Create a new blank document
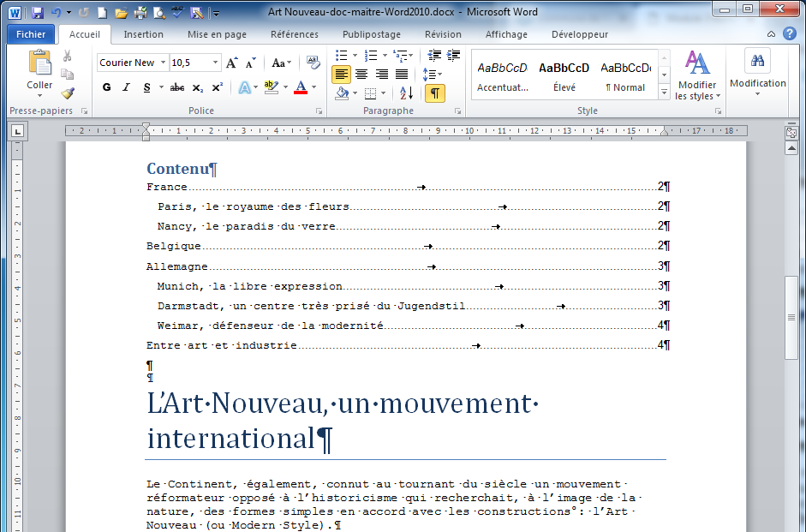 [x=103, y=13]
